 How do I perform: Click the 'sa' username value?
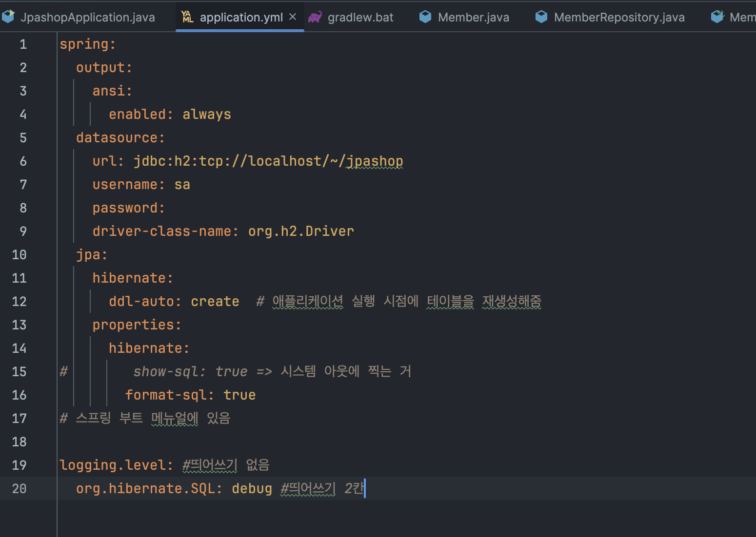(x=182, y=185)
